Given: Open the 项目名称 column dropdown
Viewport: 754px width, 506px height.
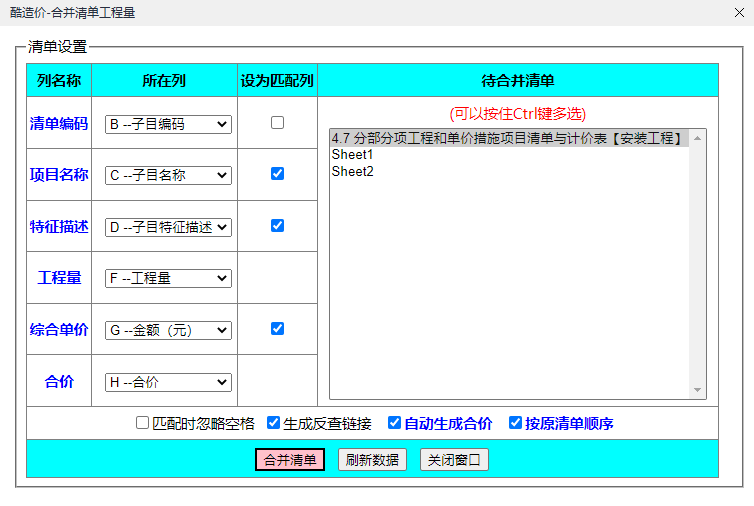Looking at the screenshot, I should (x=168, y=175).
